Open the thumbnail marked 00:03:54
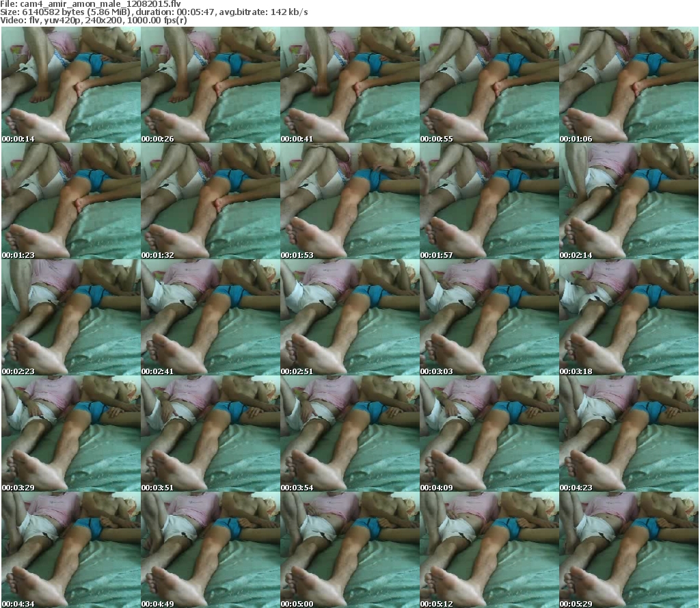The width and height of the screenshot is (700, 608). coord(350,434)
